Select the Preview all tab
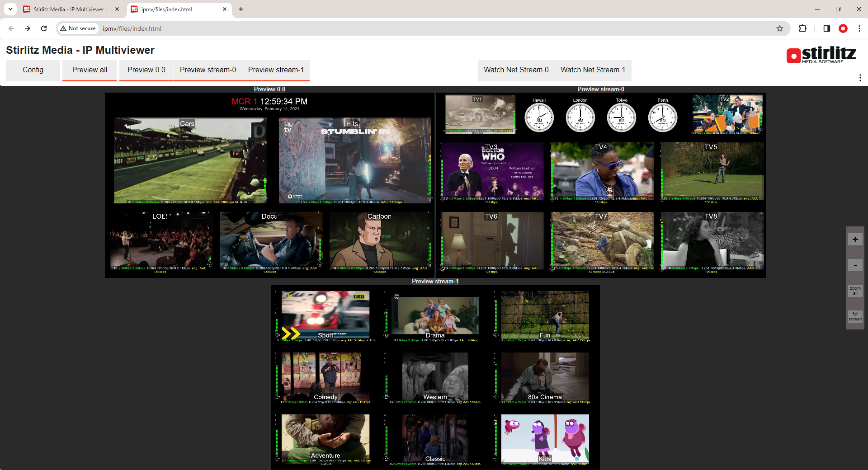 [x=90, y=70]
